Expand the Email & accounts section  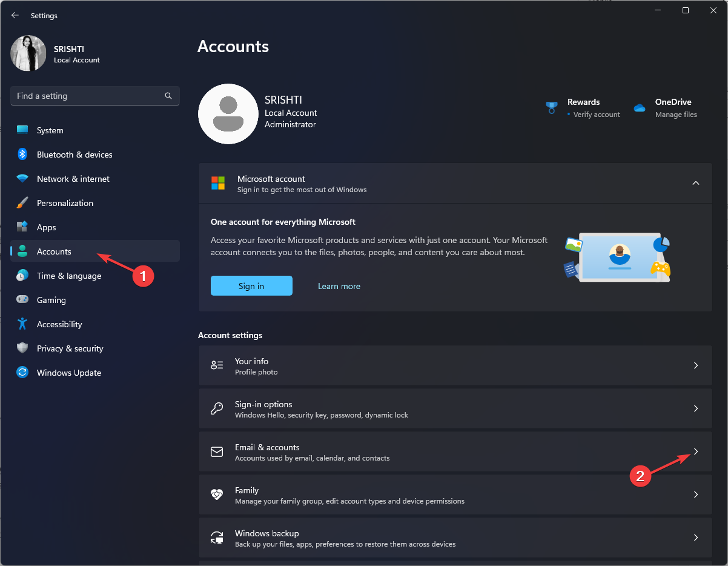[695, 451]
